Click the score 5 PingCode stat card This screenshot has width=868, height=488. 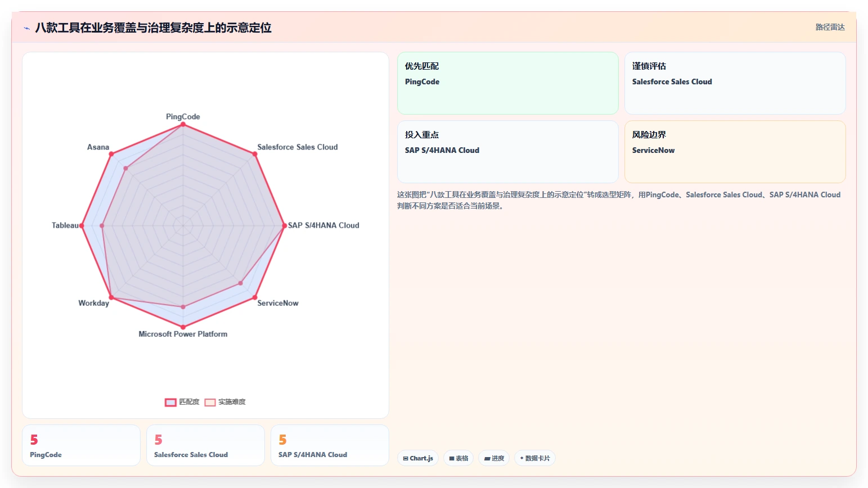pyautogui.click(x=81, y=445)
